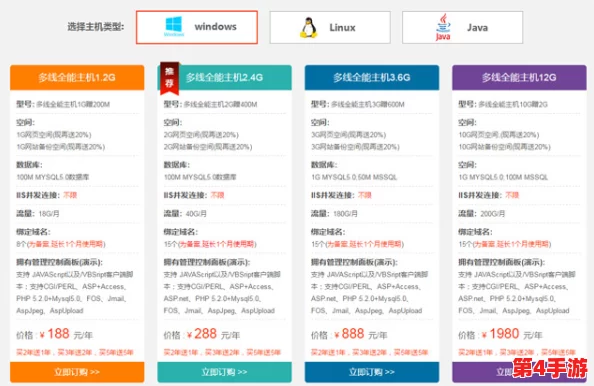
Task: Open the 多线全能主机12G card header
Action: pos(519,77)
